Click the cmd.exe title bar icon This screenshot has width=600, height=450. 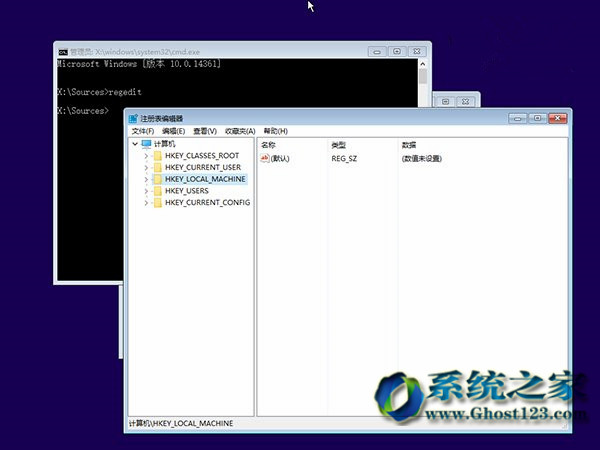click(x=63, y=52)
